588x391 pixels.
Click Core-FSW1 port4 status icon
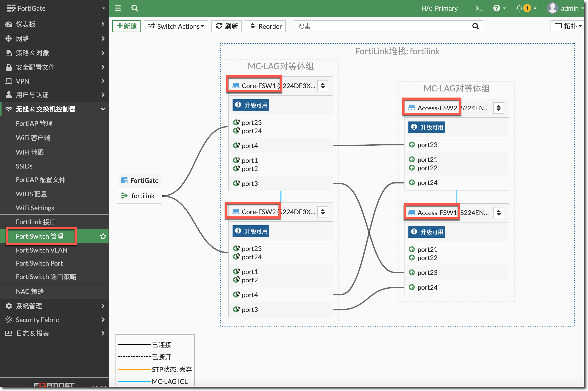[236, 145]
